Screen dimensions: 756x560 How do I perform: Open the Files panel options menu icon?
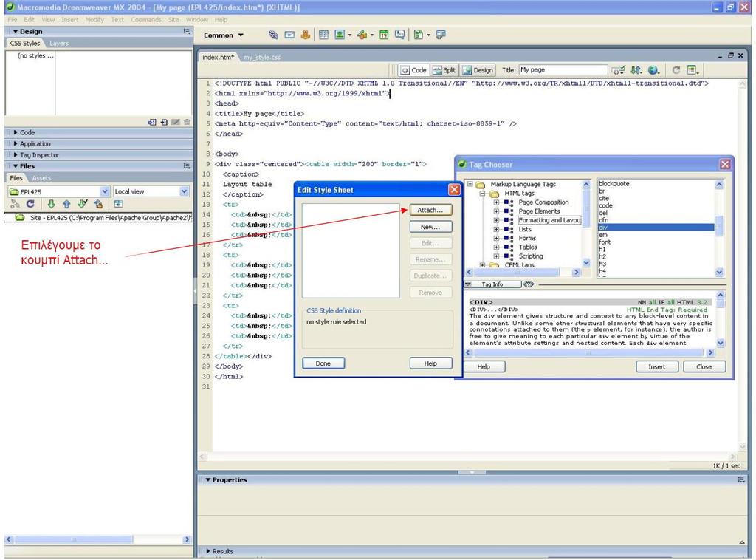187,166
